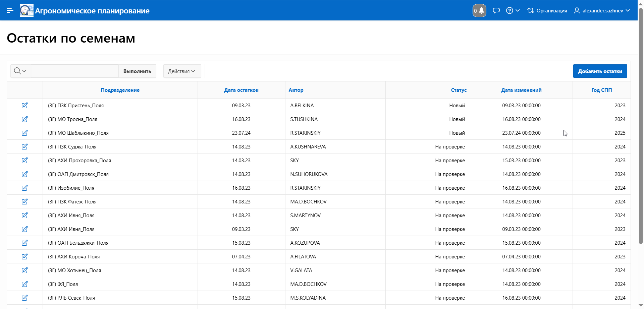Screen dimensions: 644x309
Task: Open the alexander.sazhnev user menu
Action: pos(602,11)
